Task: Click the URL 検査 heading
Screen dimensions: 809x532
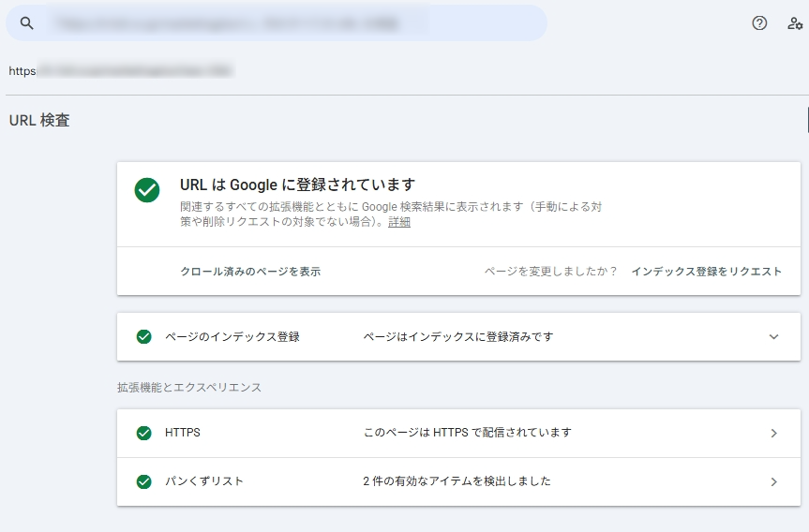Action: click(39, 120)
